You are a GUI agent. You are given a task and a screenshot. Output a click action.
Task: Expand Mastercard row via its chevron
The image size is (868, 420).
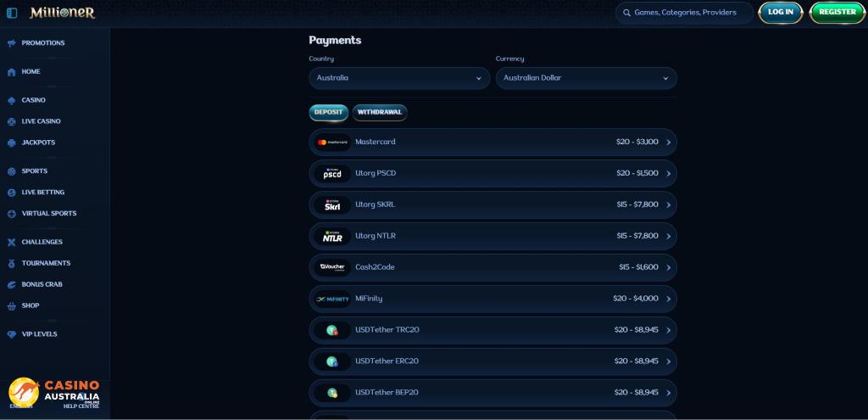pyautogui.click(x=668, y=143)
